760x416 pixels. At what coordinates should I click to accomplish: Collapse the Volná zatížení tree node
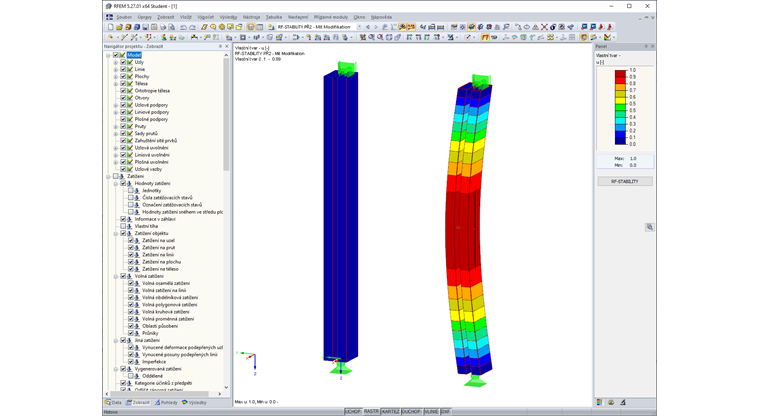(116, 276)
